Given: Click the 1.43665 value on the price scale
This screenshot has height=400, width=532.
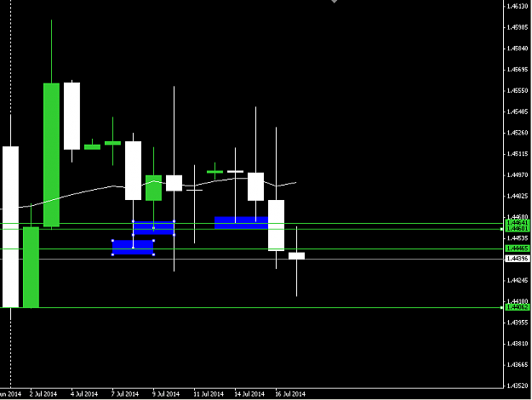Looking at the screenshot, I should (x=517, y=365).
